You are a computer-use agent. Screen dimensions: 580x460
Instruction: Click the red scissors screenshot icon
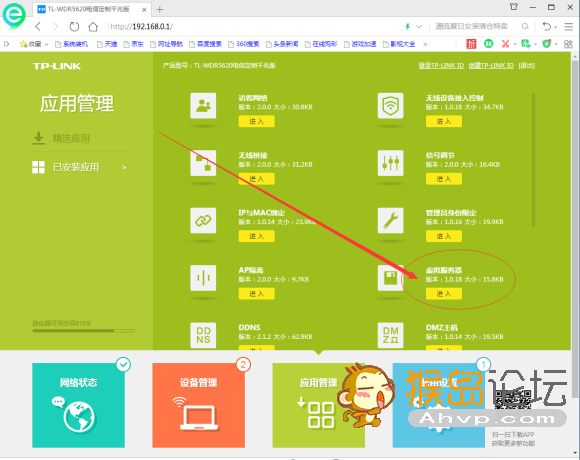(x=505, y=44)
